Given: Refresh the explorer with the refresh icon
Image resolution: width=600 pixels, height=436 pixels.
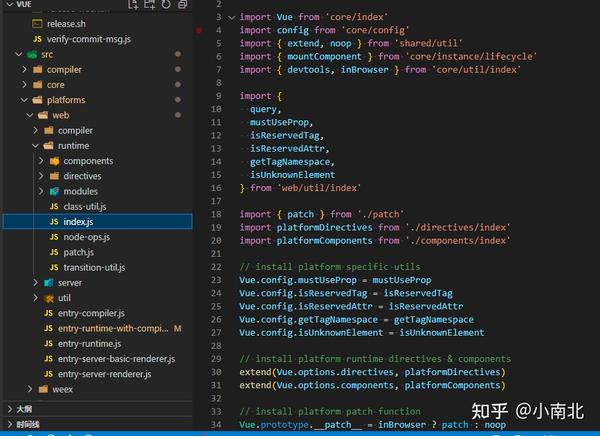Looking at the screenshot, I should (166, 4).
